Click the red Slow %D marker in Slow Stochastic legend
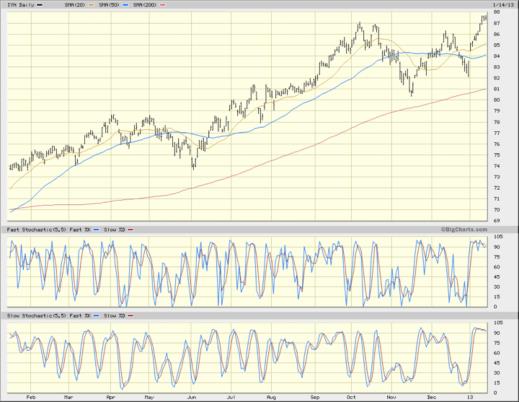The width and height of the screenshot is (519, 402). tap(131, 316)
